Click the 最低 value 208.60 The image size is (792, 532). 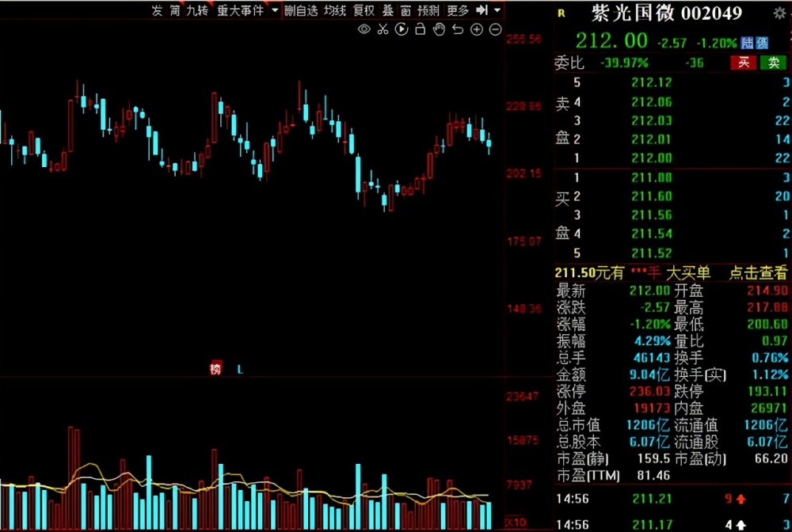[767, 324]
